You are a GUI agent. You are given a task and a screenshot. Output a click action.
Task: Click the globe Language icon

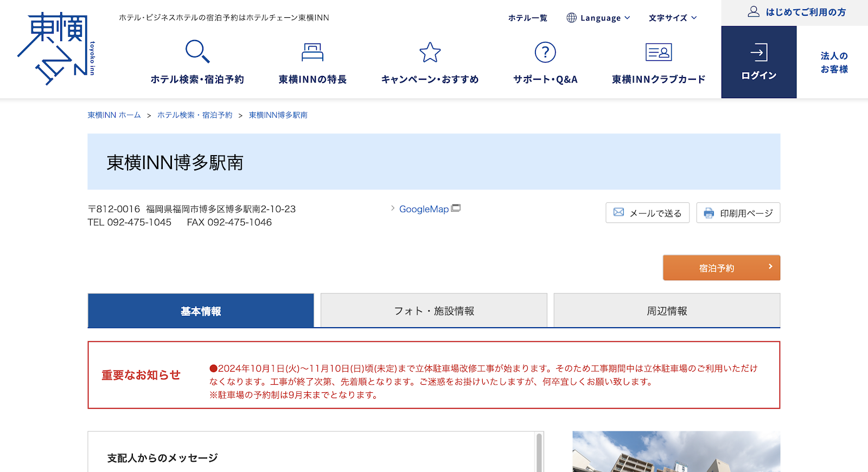(572, 18)
